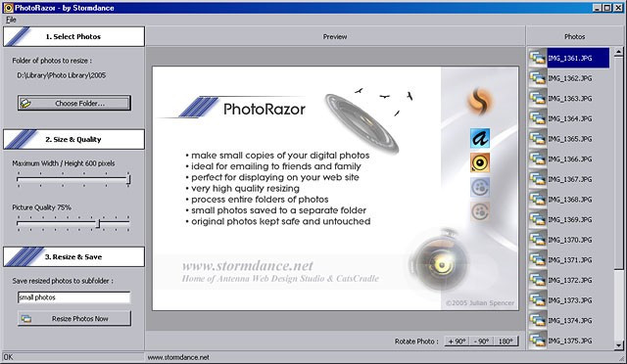Screen dimensions: 627x364
Task: Click the folder icon on Choose Folder button
Action: (x=25, y=104)
